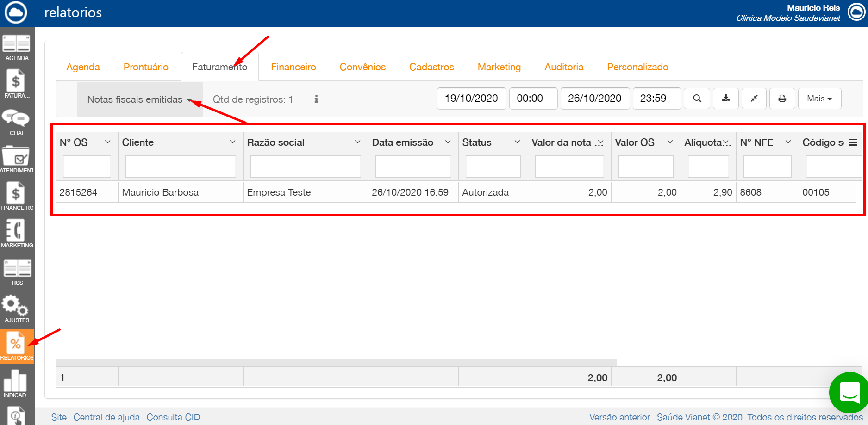Select the Maurício Barbosa client cell
This screenshot has height=425, width=868.
click(181, 192)
